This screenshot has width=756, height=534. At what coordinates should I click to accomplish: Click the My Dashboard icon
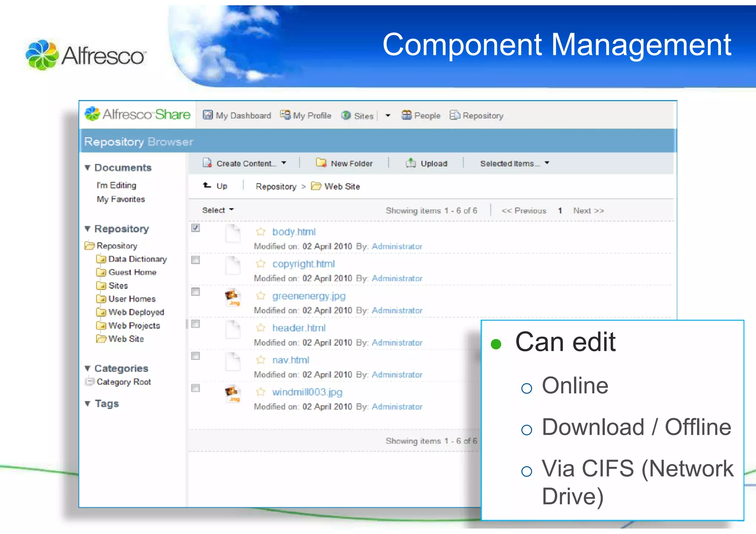[208, 115]
